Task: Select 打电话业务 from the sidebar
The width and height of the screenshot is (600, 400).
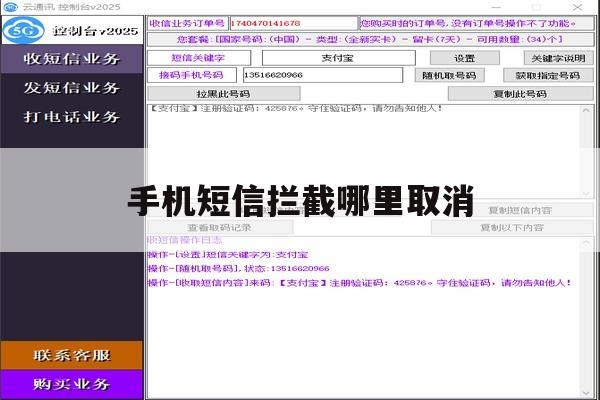Action: pos(72,117)
